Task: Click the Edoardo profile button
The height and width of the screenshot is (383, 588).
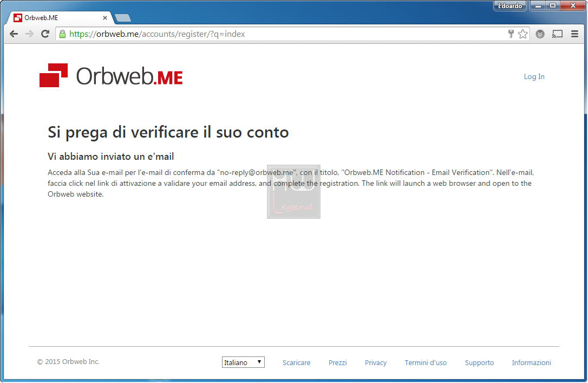Action: [510, 5]
